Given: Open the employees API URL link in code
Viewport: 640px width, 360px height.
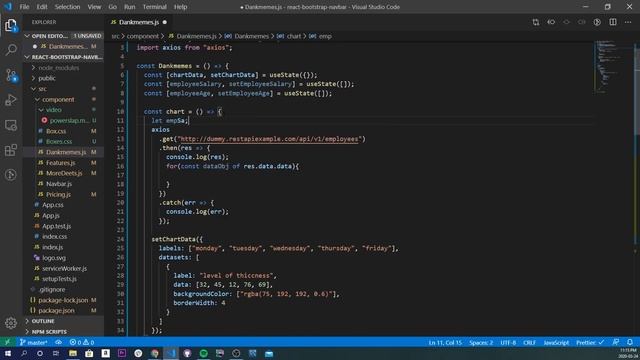Looking at the screenshot, I should tap(269, 139).
